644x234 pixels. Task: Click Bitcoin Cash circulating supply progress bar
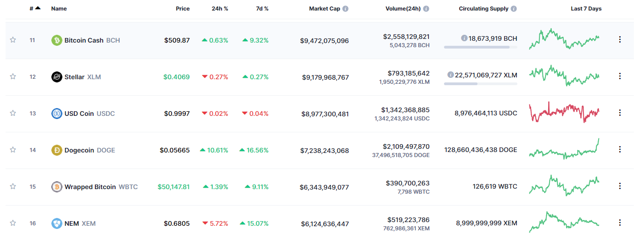click(x=481, y=47)
